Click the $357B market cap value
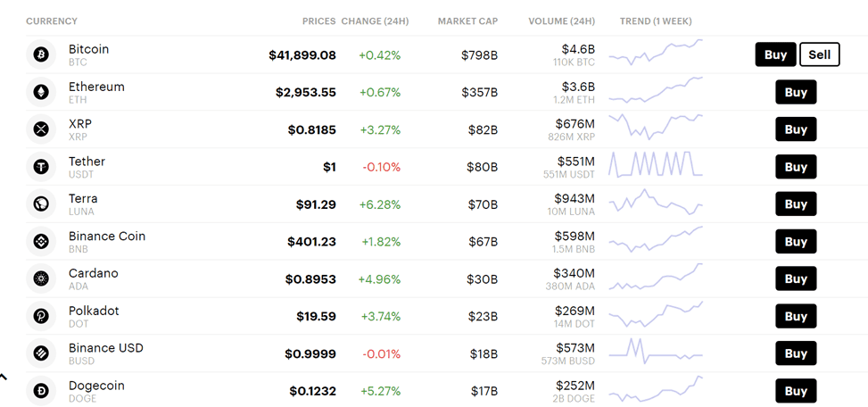 (479, 93)
